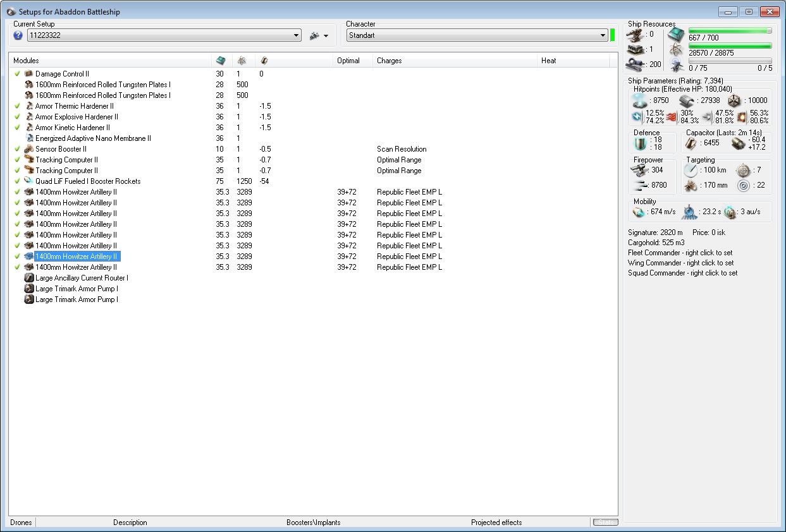Viewport: 786px width, 532px height.
Task: Click the max targets crosshair icon showing 7
Action: pyautogui.click(x=743, y=170)
